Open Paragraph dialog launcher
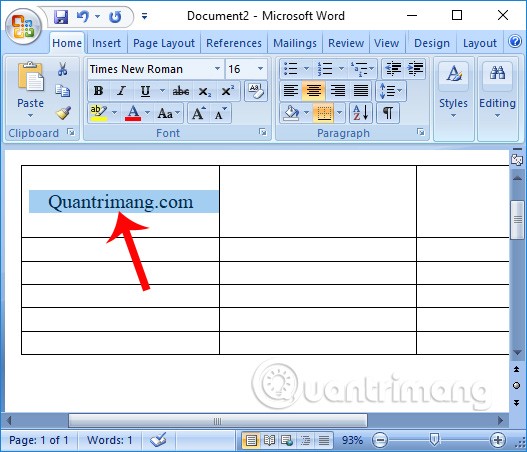This screenshot has width=527, height=452. pyautogui.click(x=420, y=132)
